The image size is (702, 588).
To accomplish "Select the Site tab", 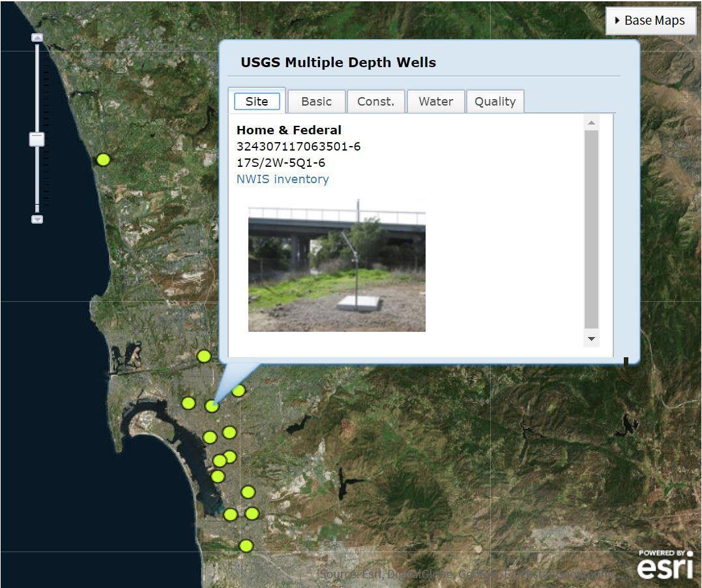I will coord(256,101).
